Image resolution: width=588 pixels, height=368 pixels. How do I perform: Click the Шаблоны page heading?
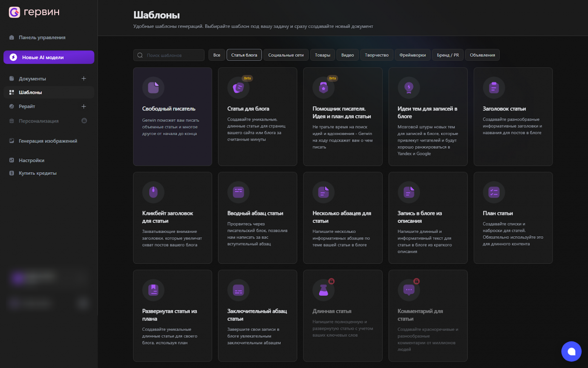point(156,15)
